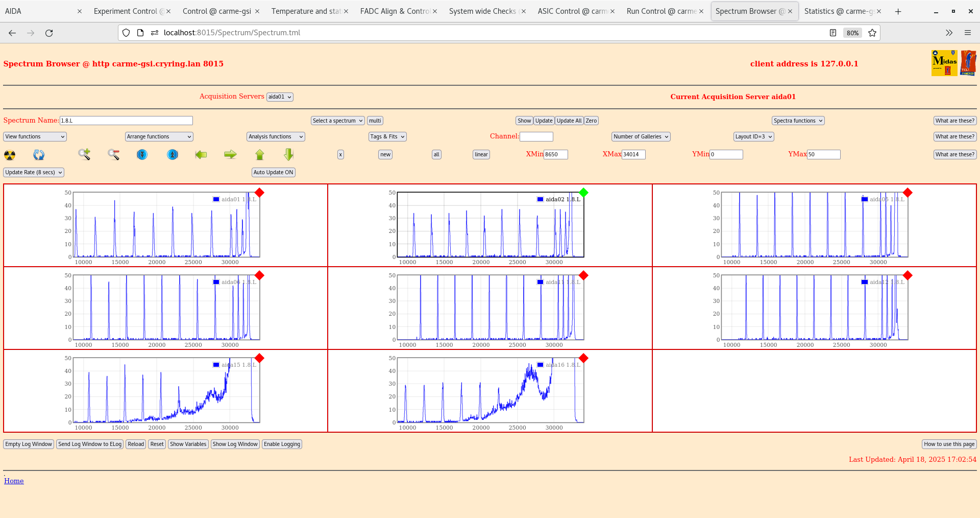Click the red diamond on aida06 plot
Image resolution: width=980 pixels, height=518 pixels.
click(x=259, y=275)
